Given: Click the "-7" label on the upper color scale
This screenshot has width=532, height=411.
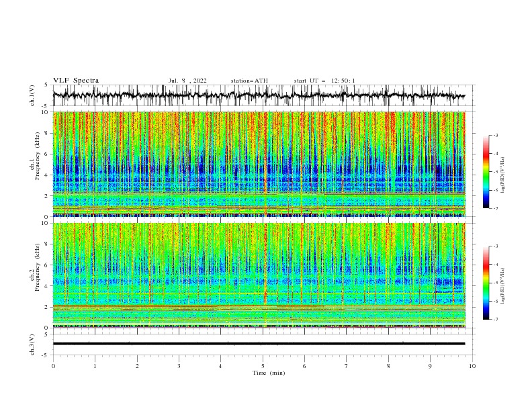Looking at the screenshot, I should click(496, 208).
